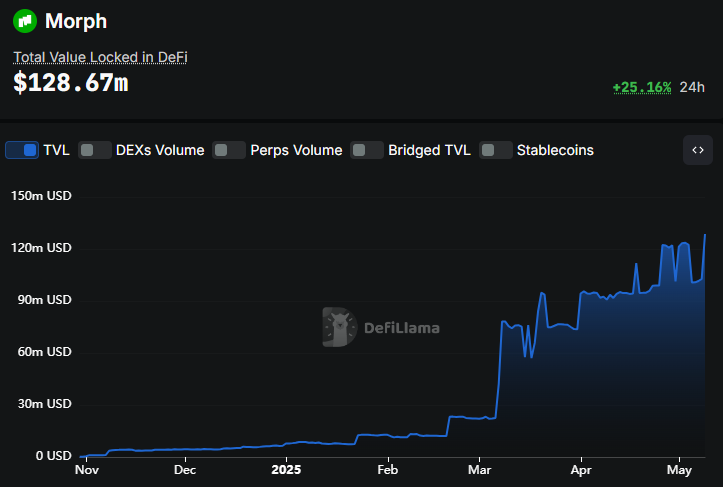
Task: Click the 60m USD axis label
Action: pyautogui.click(x=44, y=352)
